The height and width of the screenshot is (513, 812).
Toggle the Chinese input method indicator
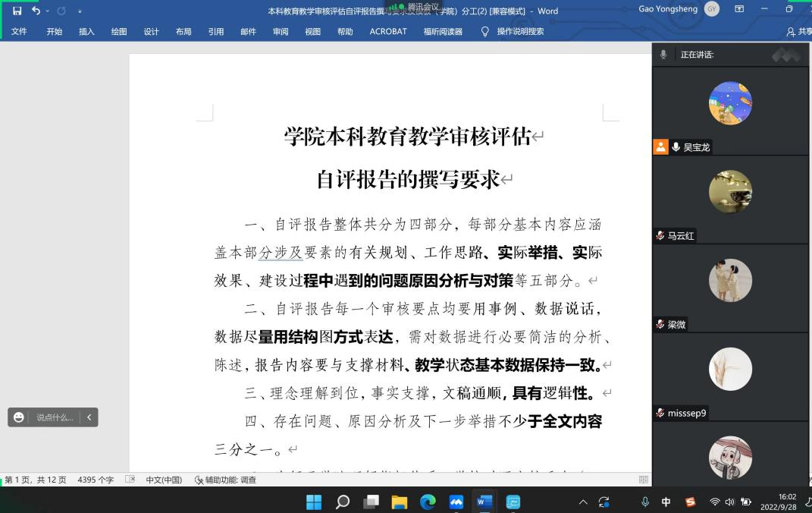pyautogui.click(x=666, y=502)
